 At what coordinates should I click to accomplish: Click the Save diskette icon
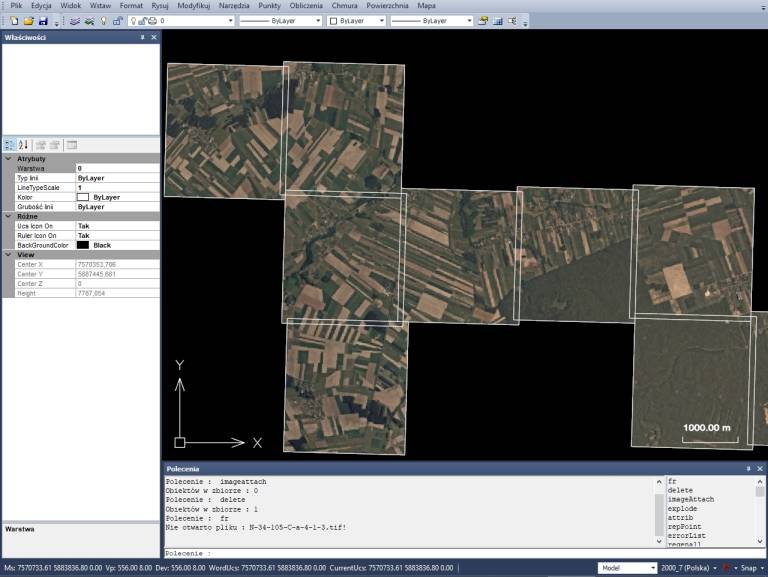(41, 20)
